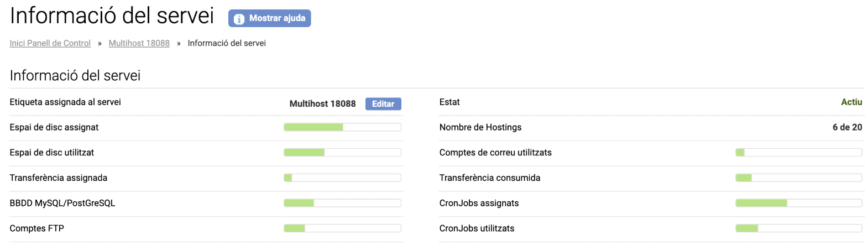Click Editar next to Multihost 18088
This screenshot has width=868, height=250.
tap(383, 104)
